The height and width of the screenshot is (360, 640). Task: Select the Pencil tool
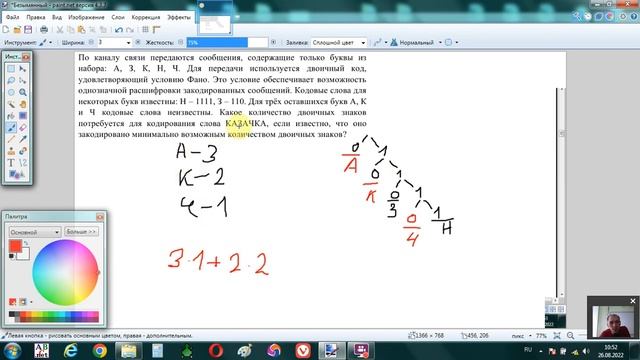tap(11, 140)
